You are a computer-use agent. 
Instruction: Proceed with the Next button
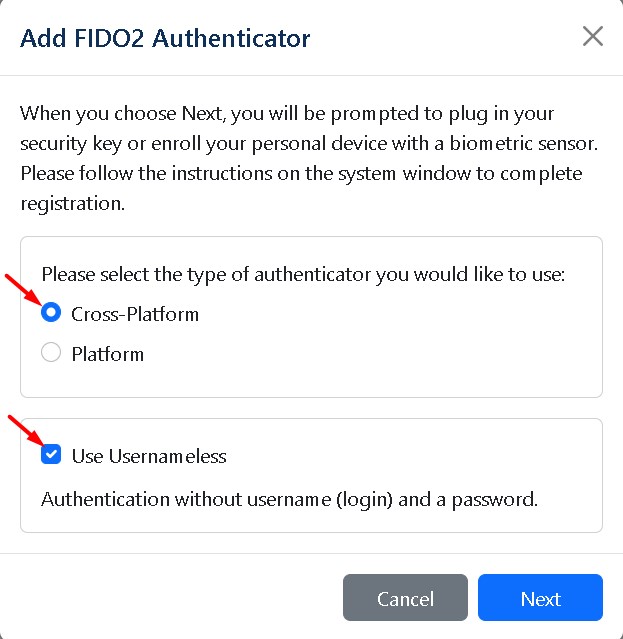[x=540, y=598]
